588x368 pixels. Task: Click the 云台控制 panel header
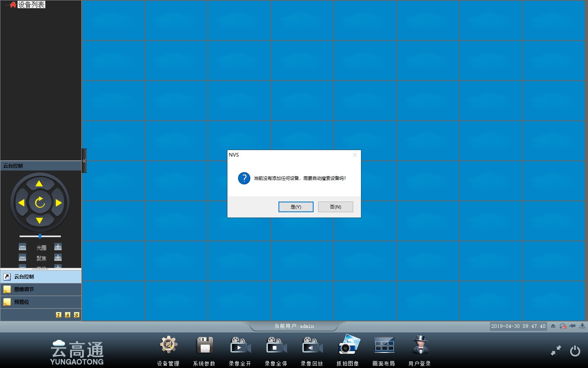coord(41,166)
